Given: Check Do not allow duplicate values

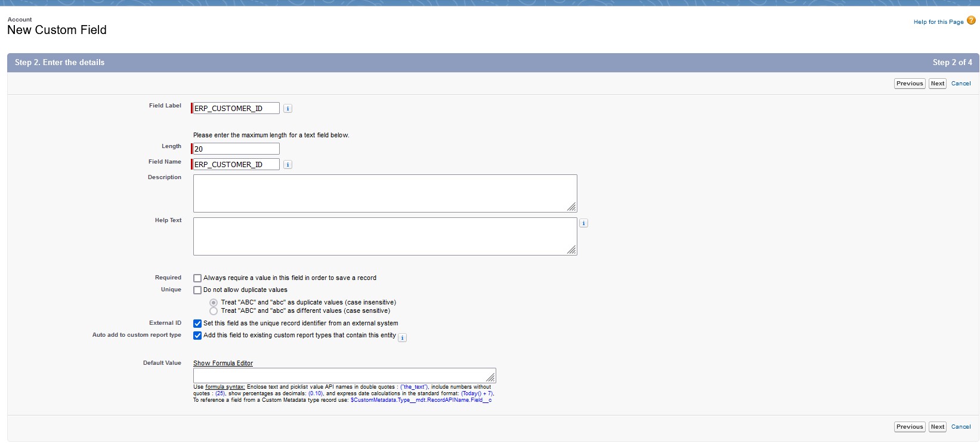Looking at the screenshot, I should click(x=197, y=290).
